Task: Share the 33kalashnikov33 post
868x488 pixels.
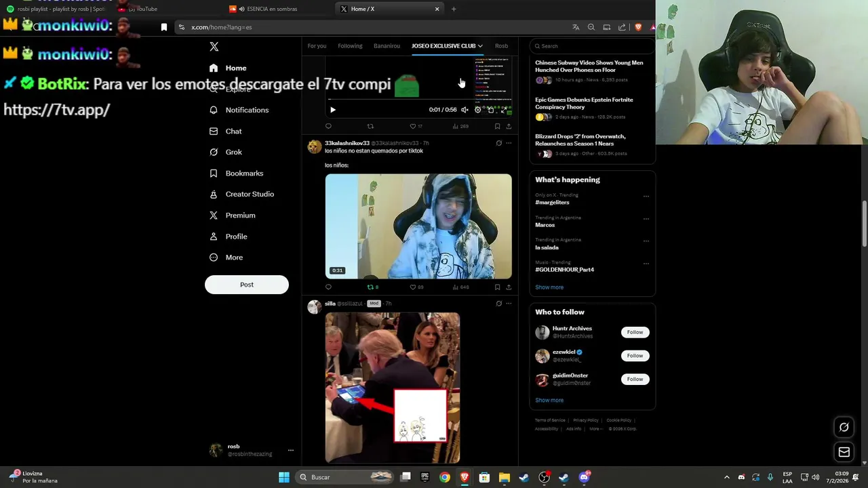Action: pos(509,287)
